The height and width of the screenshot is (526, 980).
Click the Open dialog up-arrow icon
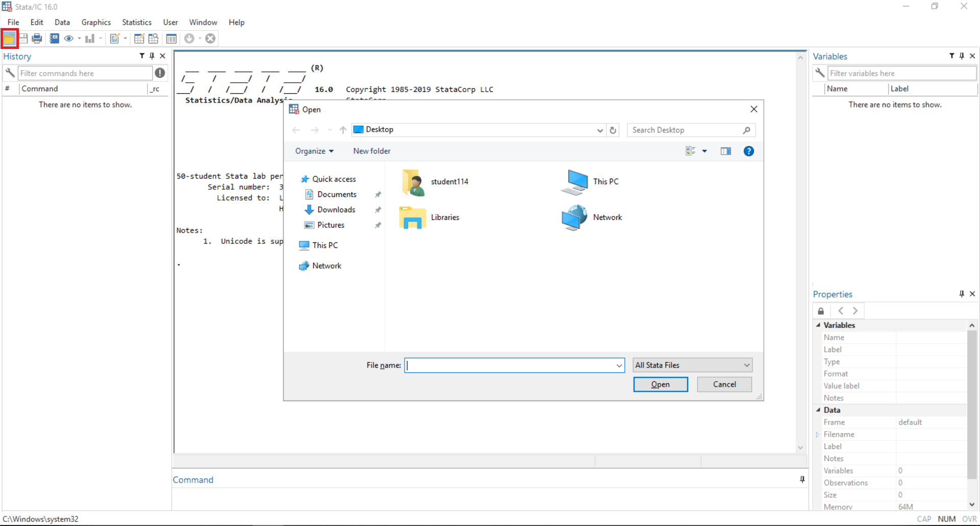point(343,130)
